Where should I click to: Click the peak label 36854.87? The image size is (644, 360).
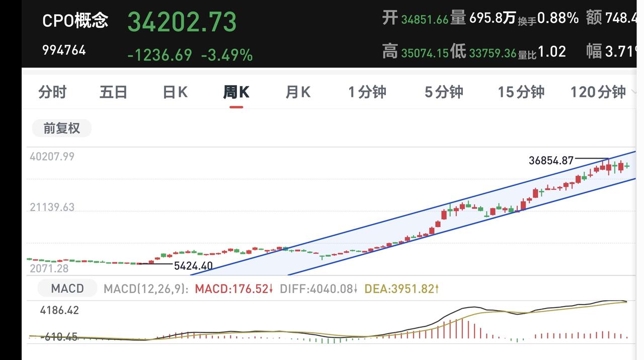pos(551,161)
